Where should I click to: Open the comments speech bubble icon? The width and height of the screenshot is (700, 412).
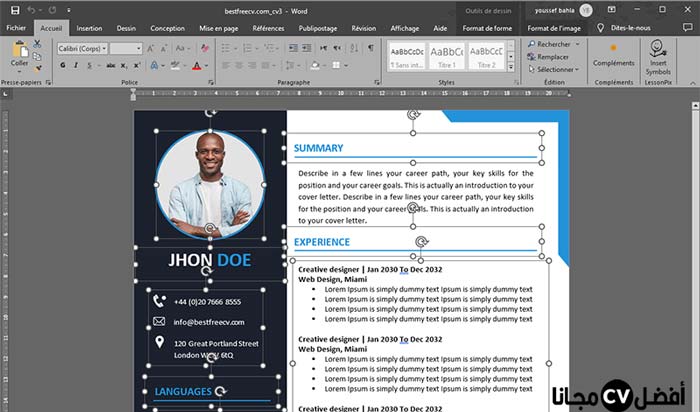click(688, 28)
